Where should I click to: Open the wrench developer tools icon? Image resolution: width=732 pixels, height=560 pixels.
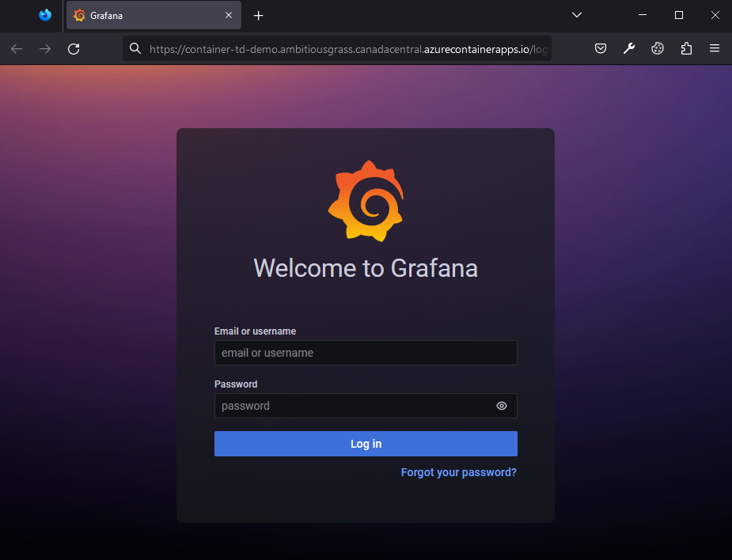[x=629, y=49]
